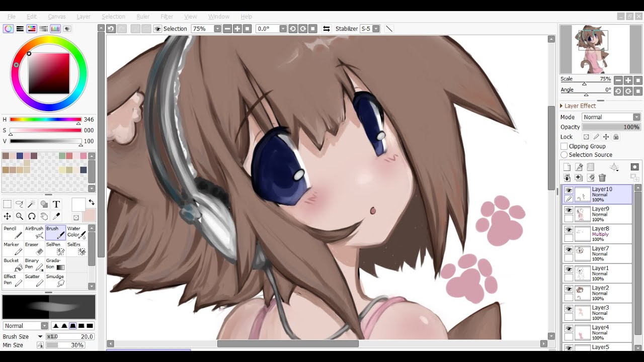Hide Layer10 visibility eye
This screenshot has width=644, height=362.
[x=569, y=191]
